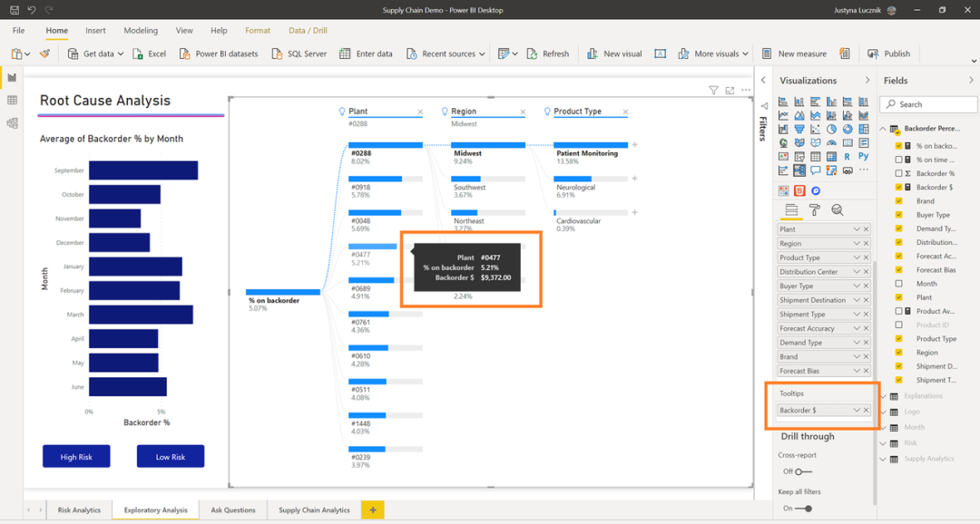Check the '% on time' field checkbox
This screenshot has height=524, width=980.
click(898, 160)
